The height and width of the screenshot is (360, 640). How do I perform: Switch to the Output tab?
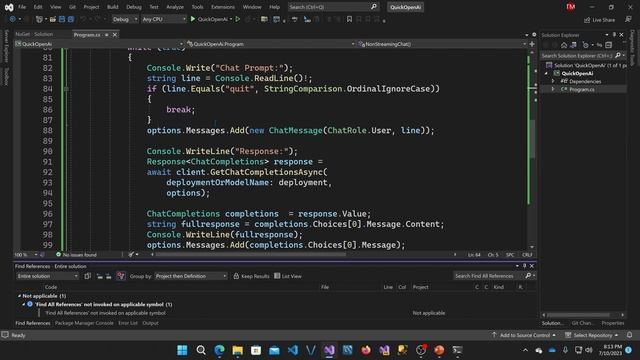coord(150,323)
